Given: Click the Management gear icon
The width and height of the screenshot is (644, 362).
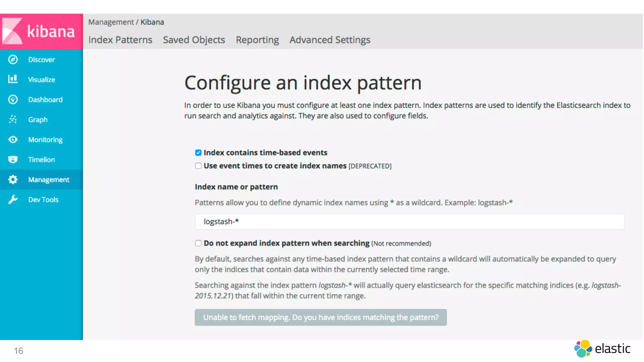Looking at the screenshot, I should coord(13,179).
